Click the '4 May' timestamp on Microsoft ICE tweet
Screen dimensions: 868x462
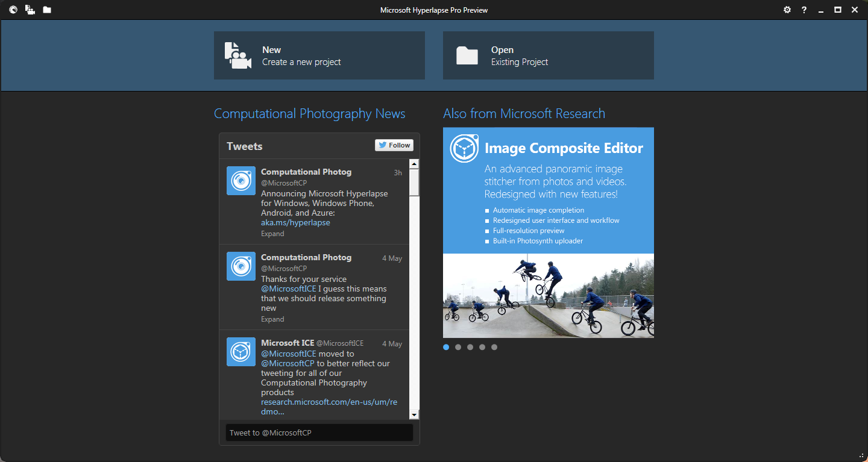392,344
